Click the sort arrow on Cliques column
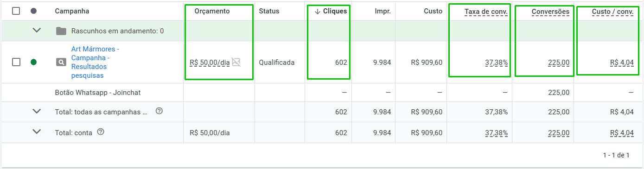 [317, 11]
